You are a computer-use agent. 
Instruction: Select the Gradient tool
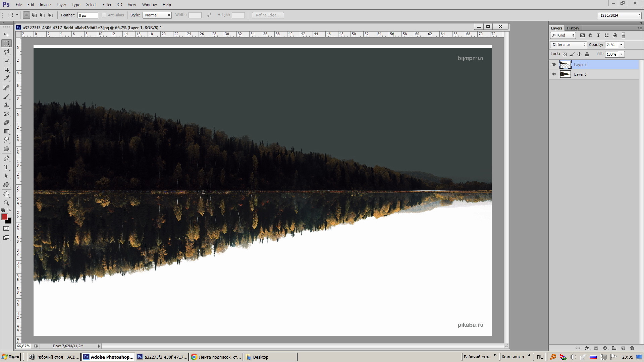tap(6, 131)
